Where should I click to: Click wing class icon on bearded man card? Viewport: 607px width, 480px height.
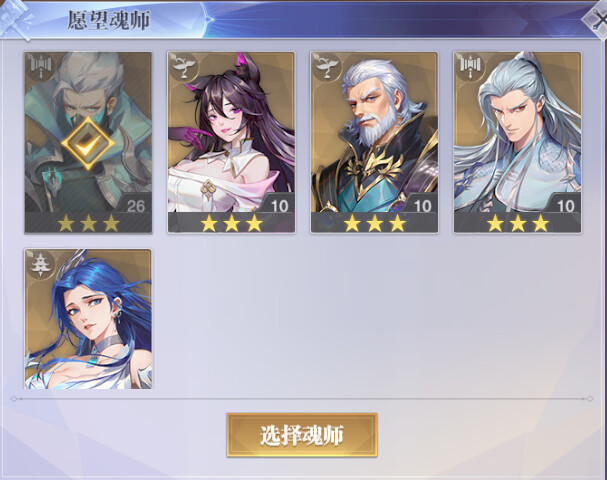click(328, 67)
